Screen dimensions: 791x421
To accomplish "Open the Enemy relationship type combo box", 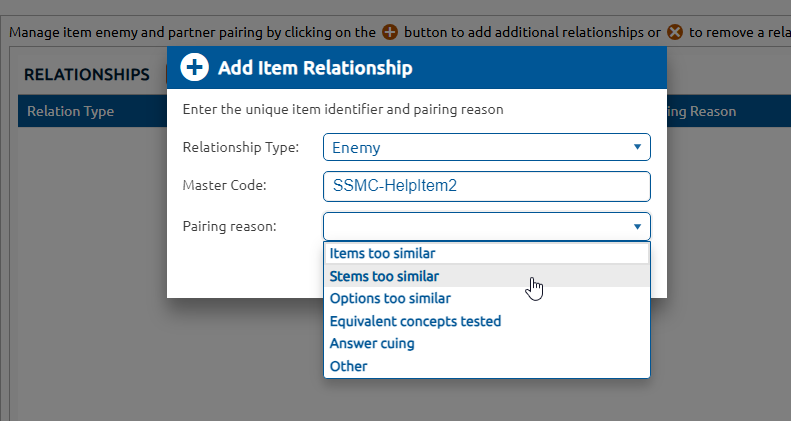I will 486,148.
